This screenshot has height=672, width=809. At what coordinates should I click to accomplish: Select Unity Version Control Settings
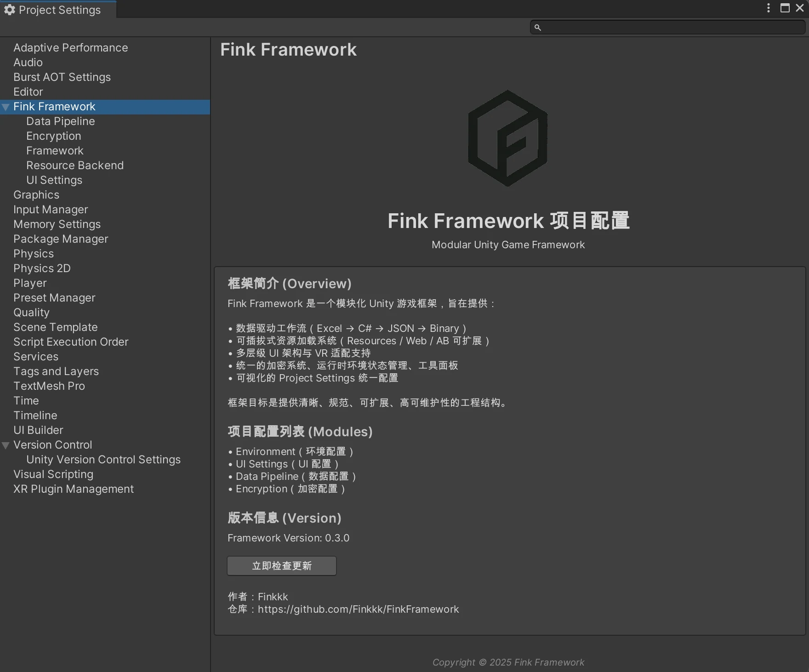tap(103, 460)
